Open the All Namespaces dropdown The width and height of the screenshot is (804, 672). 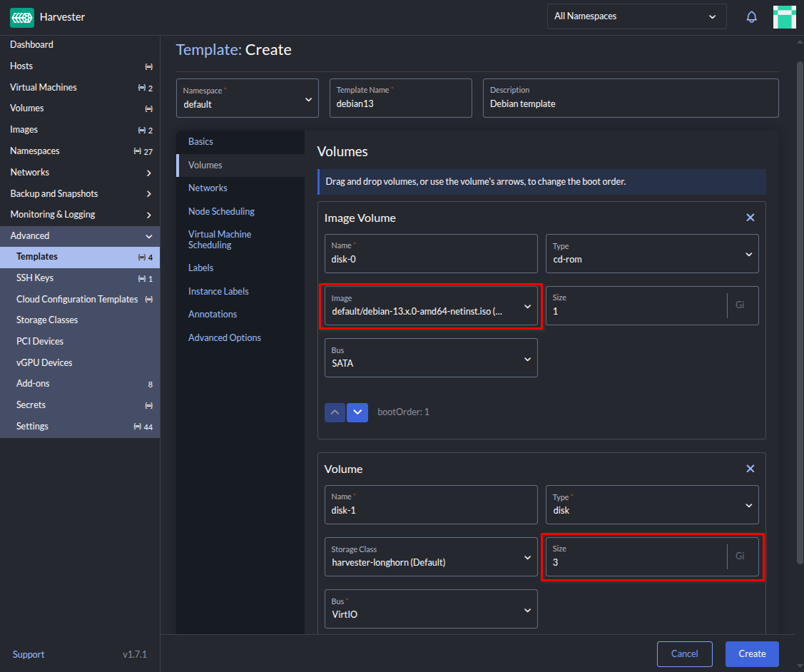click(636, 16)
